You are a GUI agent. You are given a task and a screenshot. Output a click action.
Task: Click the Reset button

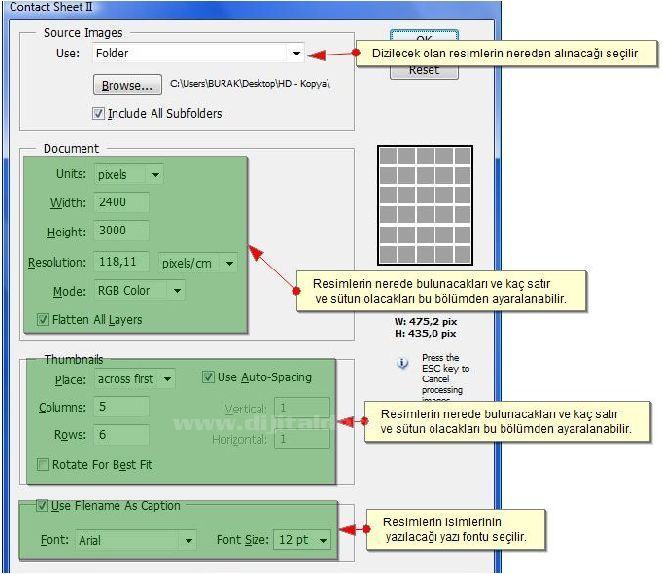(x=424, y=70)
